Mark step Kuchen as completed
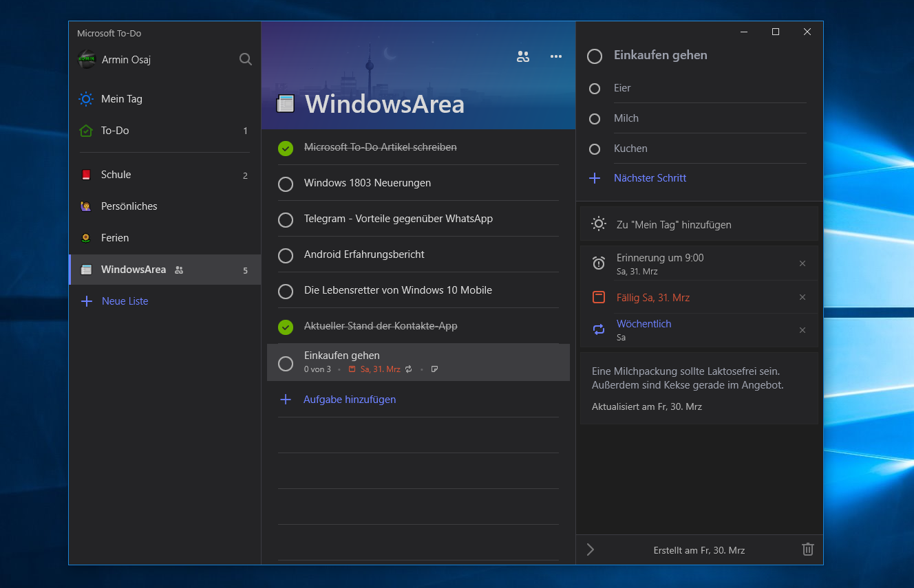Screen dimensions: 914x588 [595, 149]
